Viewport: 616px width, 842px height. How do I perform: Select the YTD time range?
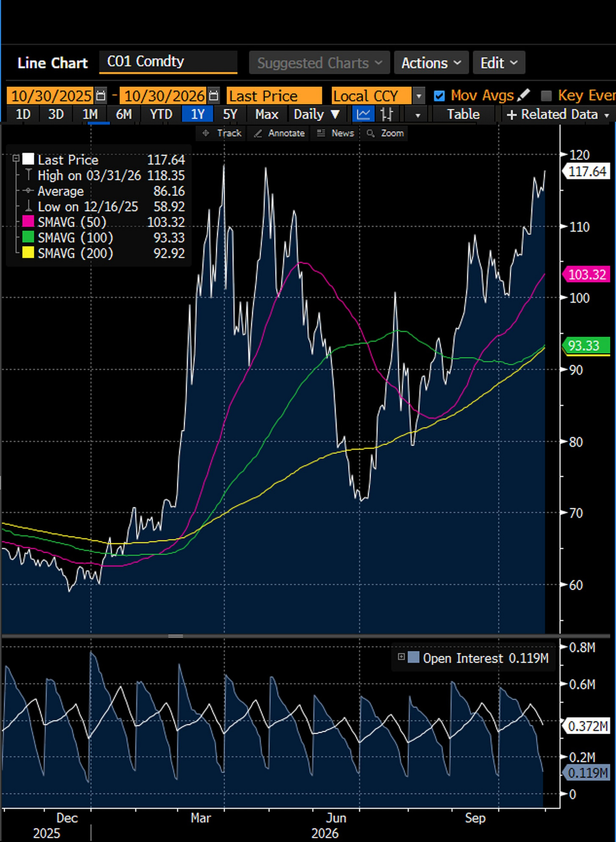pyautogui.click(x=161, y=114)
